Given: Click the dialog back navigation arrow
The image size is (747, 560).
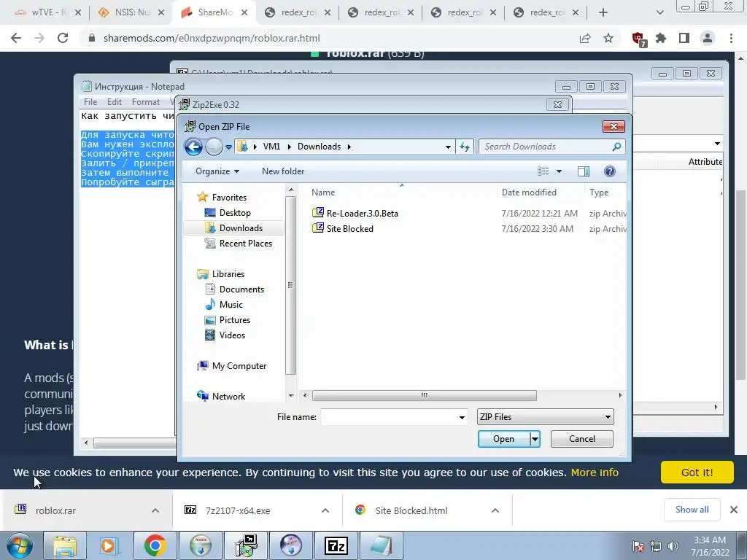Looking at the screenshot, I should pyautogui.click(x=193, y=147).
